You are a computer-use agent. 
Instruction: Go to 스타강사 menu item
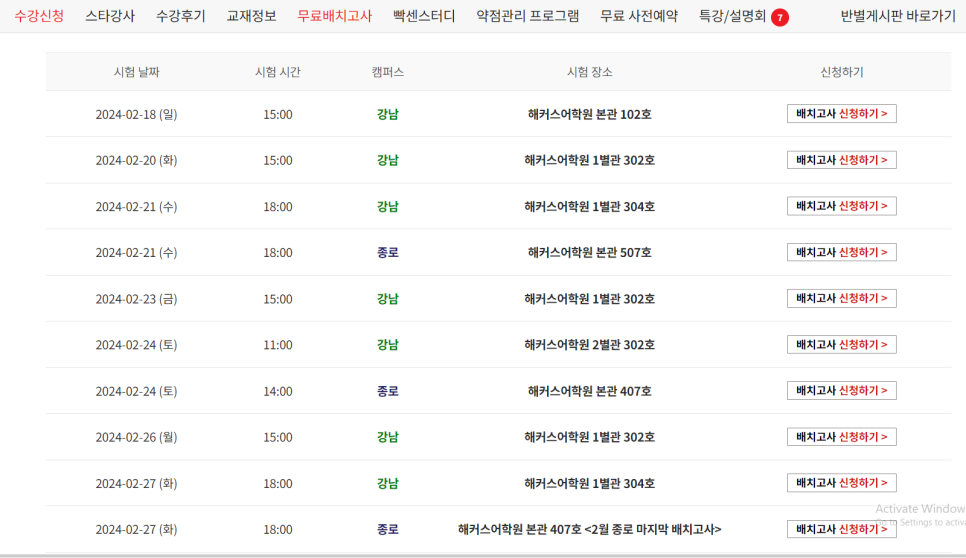pos(110,16)
